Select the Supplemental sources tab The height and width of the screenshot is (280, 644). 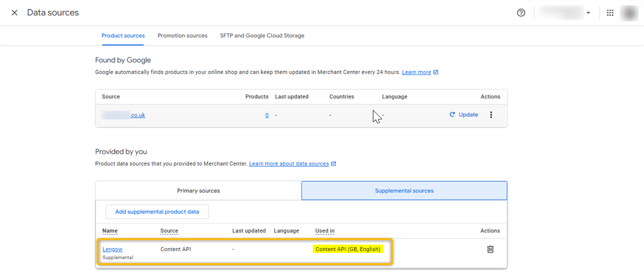tap(404, 191)
